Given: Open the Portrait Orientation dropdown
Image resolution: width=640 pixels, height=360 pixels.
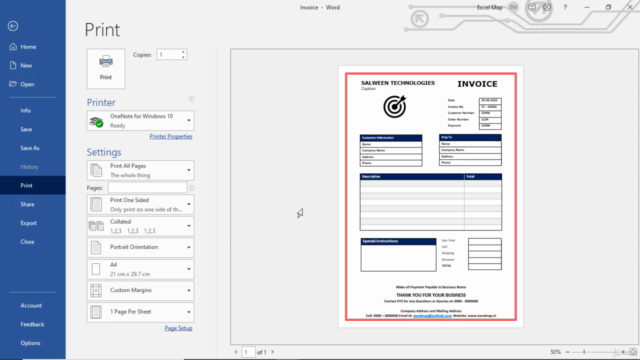Looking at the screenshot, I should 140,247.
